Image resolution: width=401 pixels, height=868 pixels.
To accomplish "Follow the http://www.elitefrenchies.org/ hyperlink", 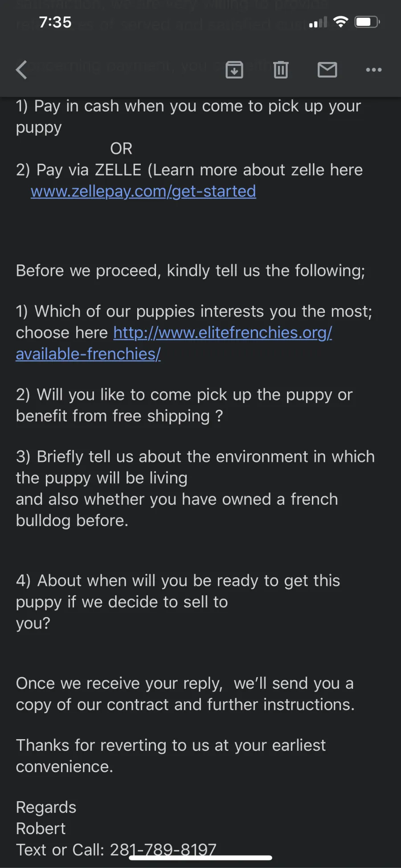I will (x=223, y=333).
